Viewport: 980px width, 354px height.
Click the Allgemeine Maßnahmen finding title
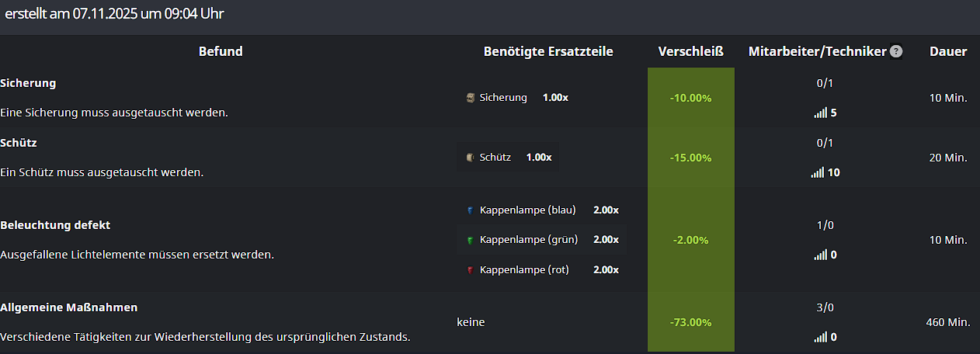[x=69, y=307]
